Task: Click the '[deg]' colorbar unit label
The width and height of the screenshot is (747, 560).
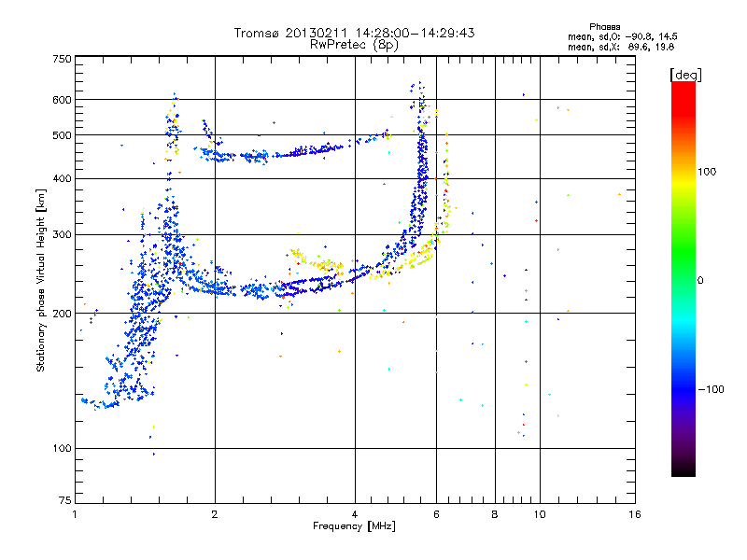Action: [x=685, y=75]
